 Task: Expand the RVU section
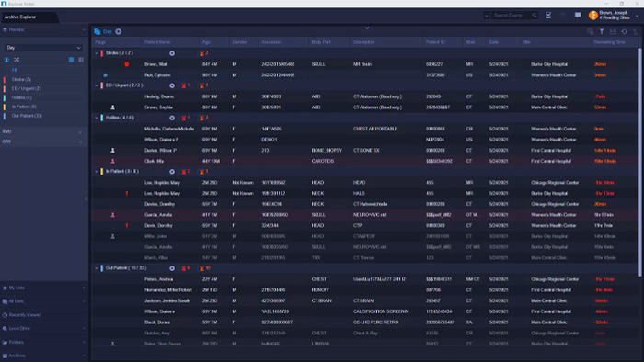tap(43, 131)
